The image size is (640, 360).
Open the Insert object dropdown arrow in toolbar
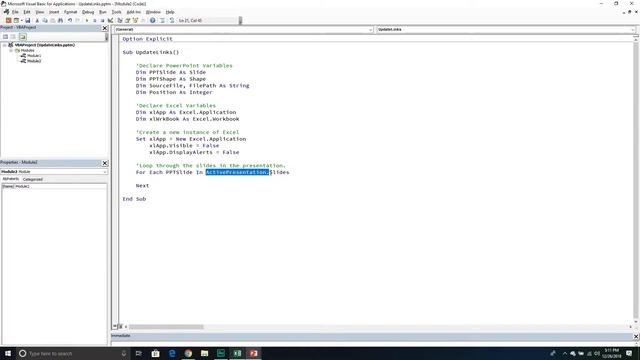22,20
